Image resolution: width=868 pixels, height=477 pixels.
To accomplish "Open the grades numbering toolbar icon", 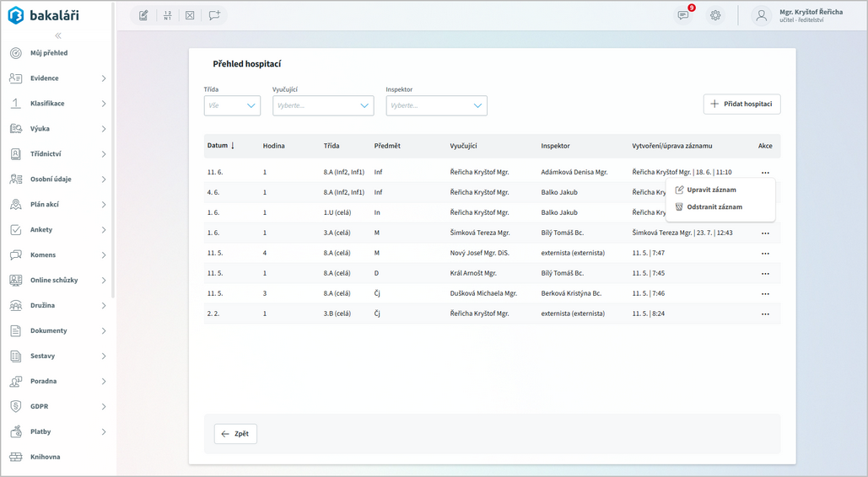I will (167, 15).
